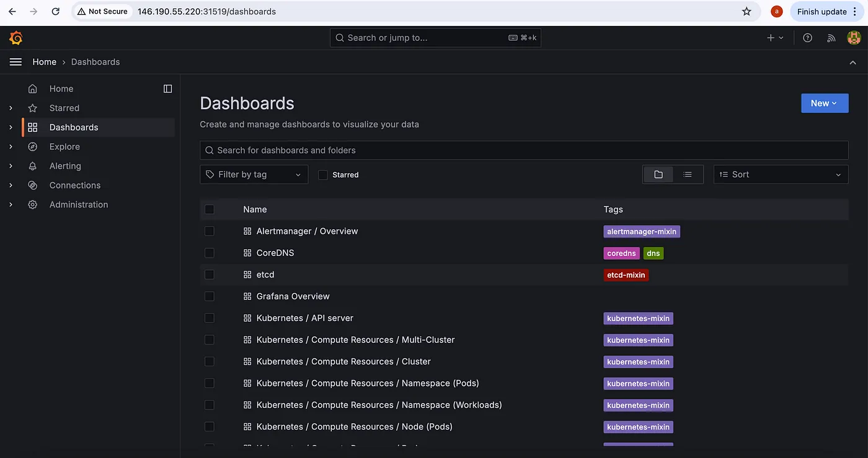Reload the page with the refresh icon
Image resolution: width=868 pixels, height=458 pixels.
coord(56,11)
